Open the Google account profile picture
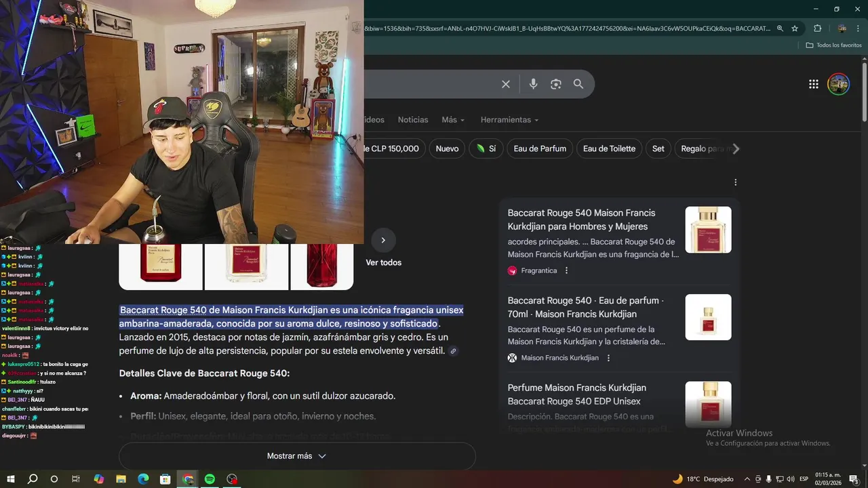Screen dimensions: 868x488 [839, 84]
